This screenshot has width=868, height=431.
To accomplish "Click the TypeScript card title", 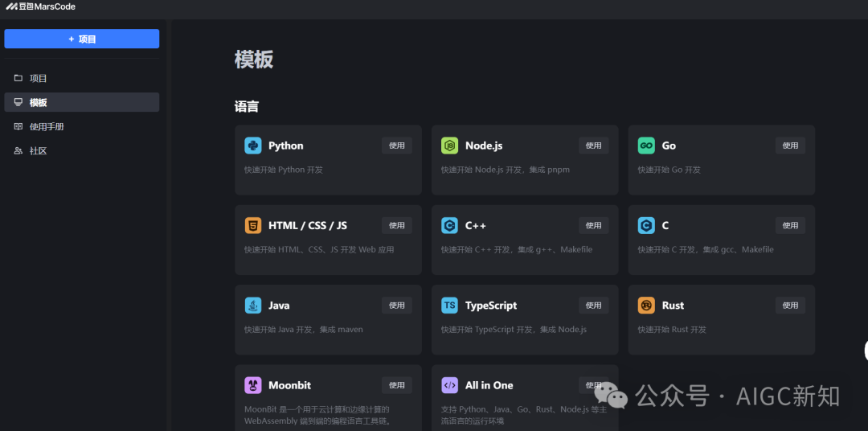I will (491, 306).
